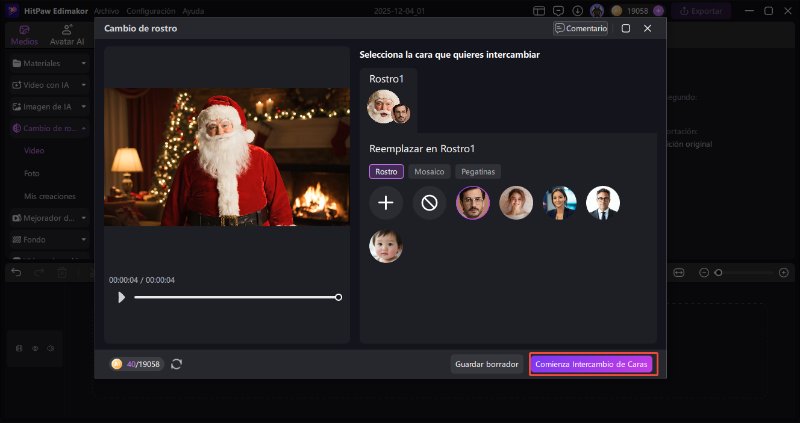Screen dimensions: 800x423
Task: Click the 00:00:04 / 00:00:04 time readout
Action: (x=142, y=280)
